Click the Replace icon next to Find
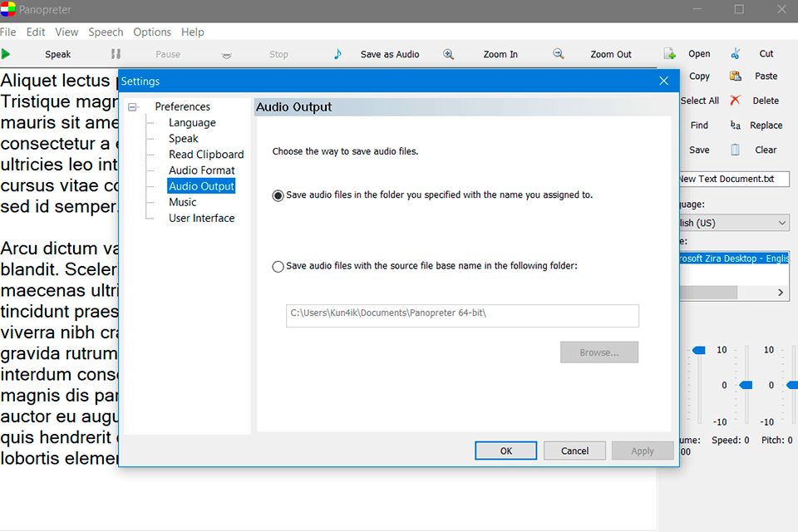 pos(736,125)
